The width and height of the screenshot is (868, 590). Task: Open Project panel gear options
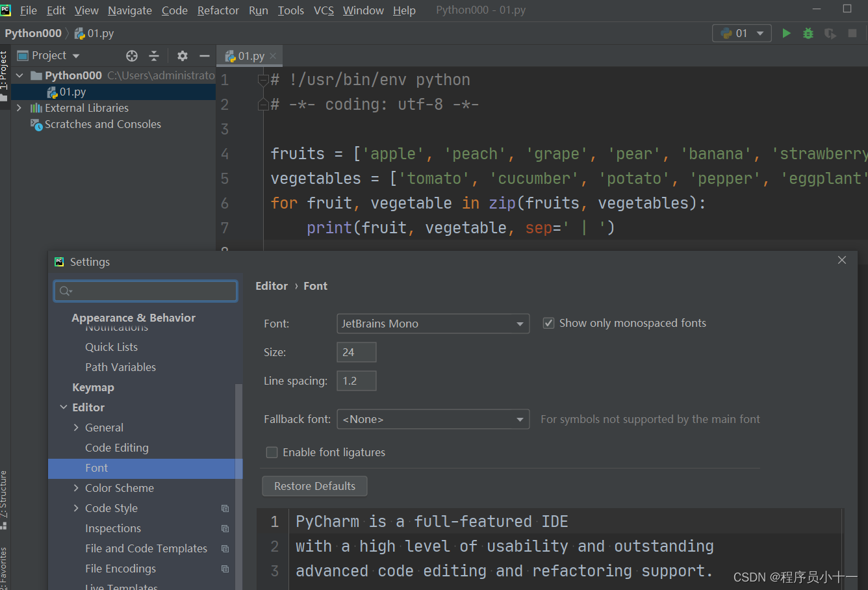[x=183, y=56]
